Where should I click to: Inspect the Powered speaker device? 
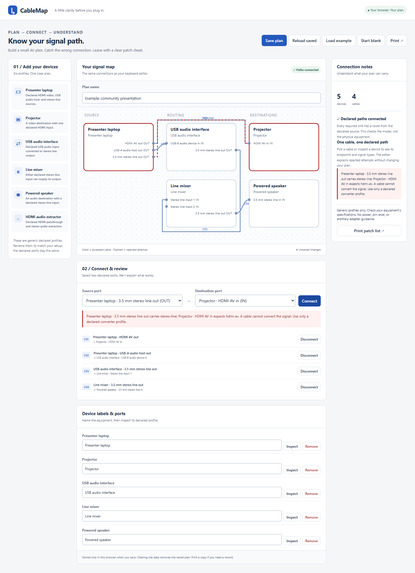point(292,541)
